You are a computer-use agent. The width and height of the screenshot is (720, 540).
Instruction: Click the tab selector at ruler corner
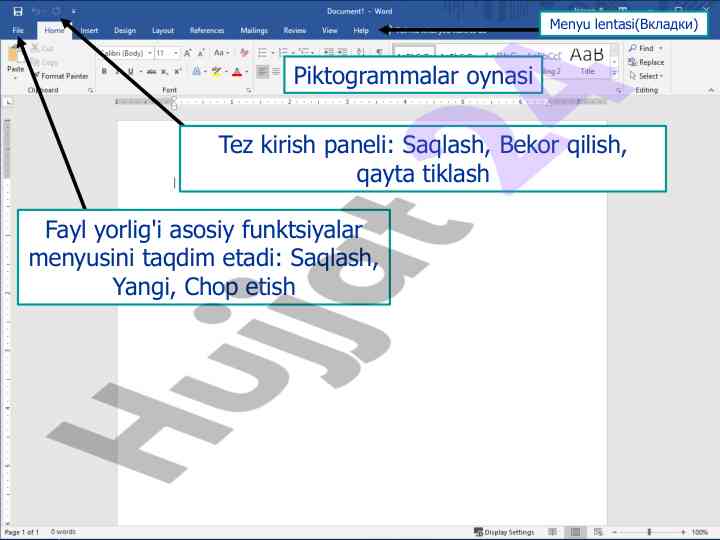(x=9, y=101)
